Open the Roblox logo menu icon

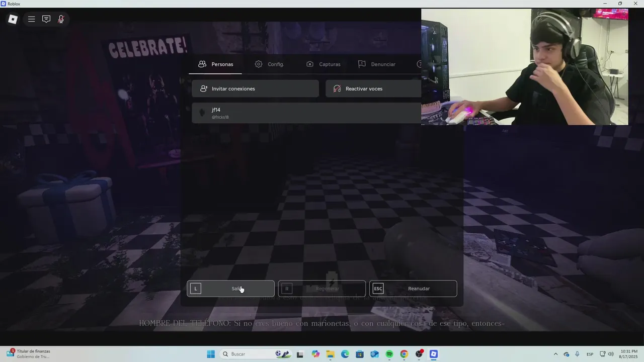point(13,19)
